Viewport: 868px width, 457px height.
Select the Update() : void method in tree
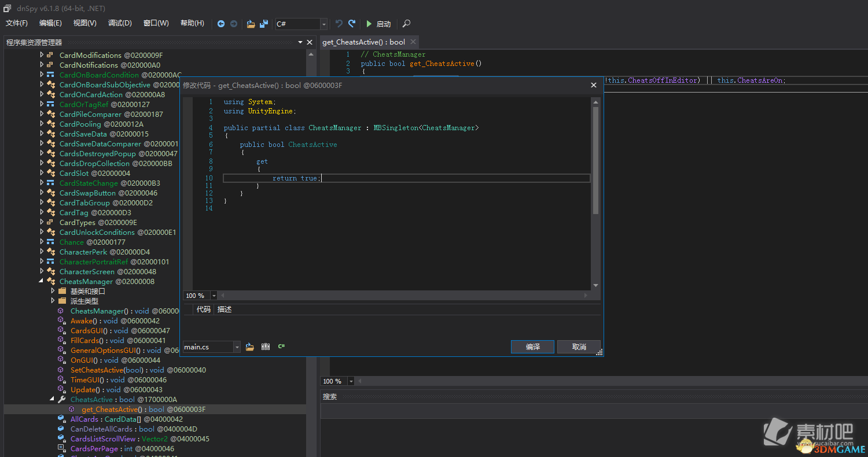[116, 389]
